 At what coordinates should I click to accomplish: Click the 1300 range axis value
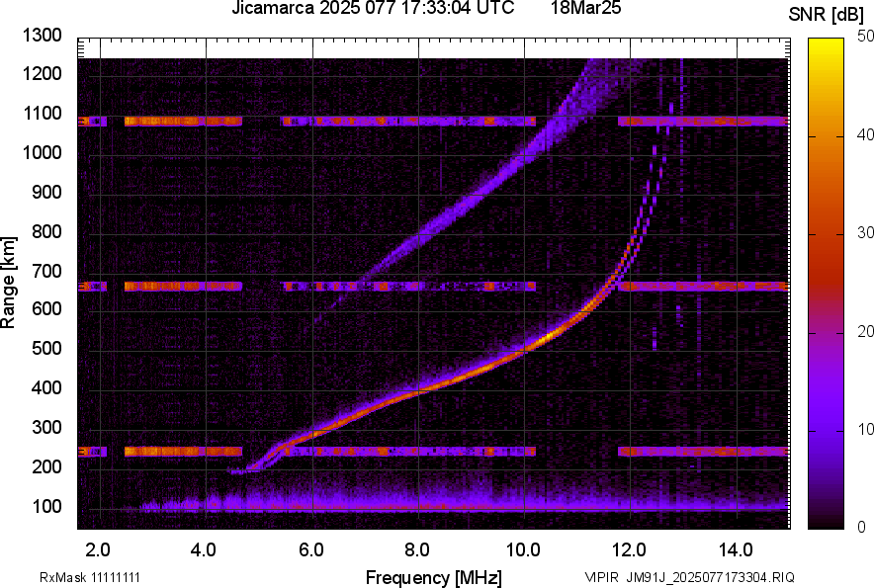click(x=43, y=36)
